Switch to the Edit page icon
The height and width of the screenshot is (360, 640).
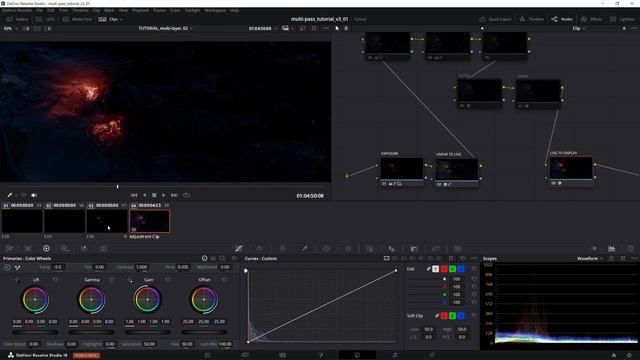pos(282,355)
